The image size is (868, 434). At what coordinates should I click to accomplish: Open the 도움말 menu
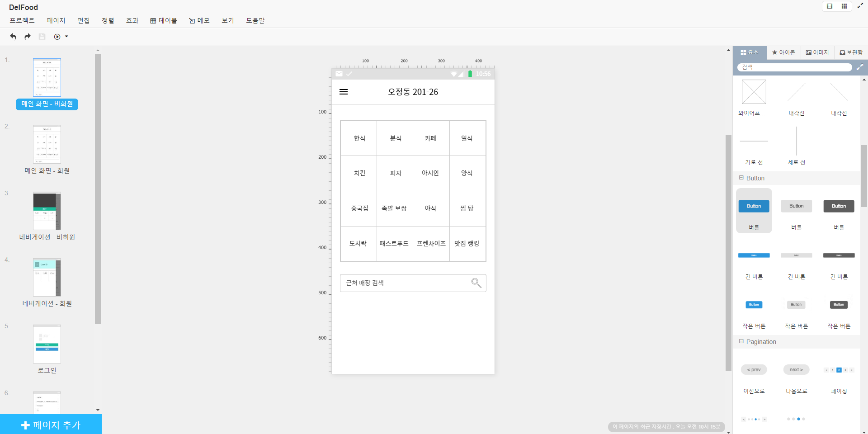pyautogui.click(x=255, y=20)
